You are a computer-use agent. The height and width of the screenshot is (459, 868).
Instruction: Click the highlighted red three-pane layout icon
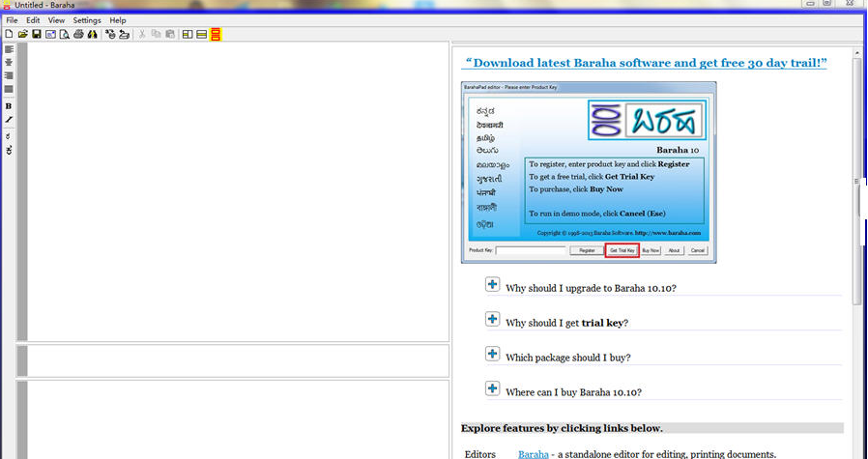pyautogui.click(x=216, y=35)
